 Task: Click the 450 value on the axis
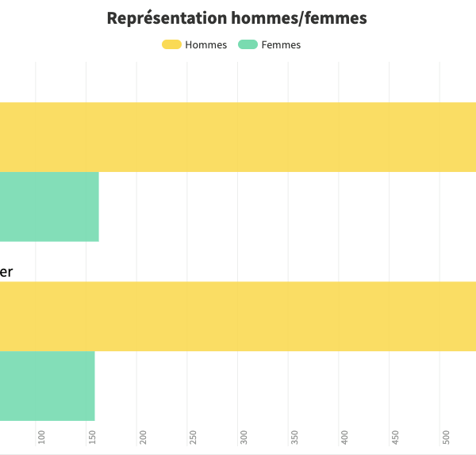[x=396, y=437]
